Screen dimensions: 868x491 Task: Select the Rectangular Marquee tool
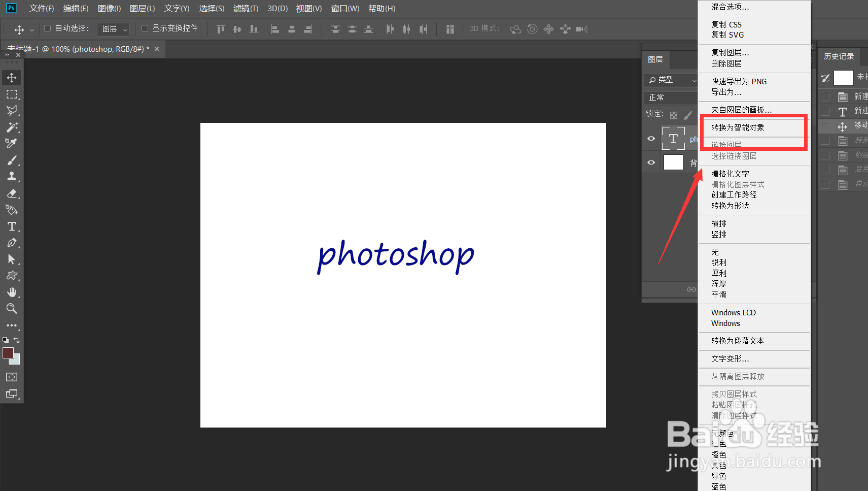pyautogui.click(x=12, y=94)
